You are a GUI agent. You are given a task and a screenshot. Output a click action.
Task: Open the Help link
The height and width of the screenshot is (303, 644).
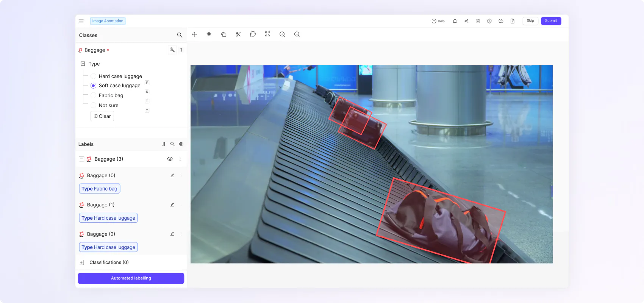[438, 21]
